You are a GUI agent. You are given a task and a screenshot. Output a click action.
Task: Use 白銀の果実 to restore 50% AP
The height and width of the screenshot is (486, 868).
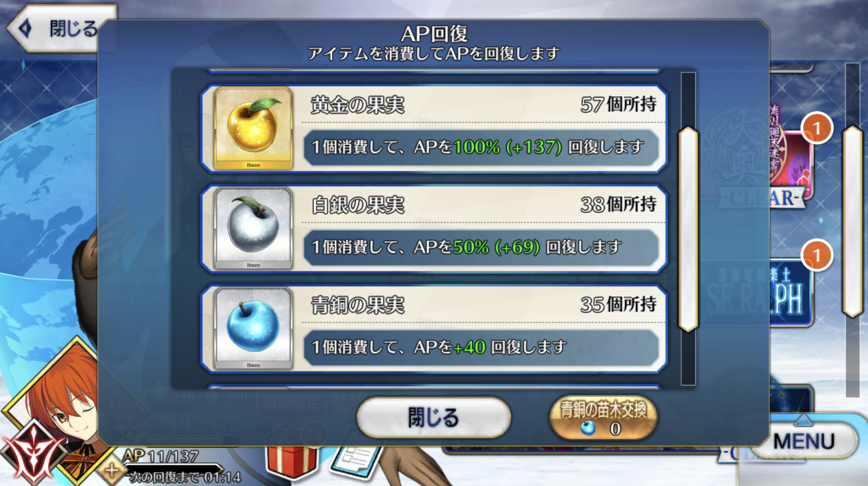coord(434,229)
